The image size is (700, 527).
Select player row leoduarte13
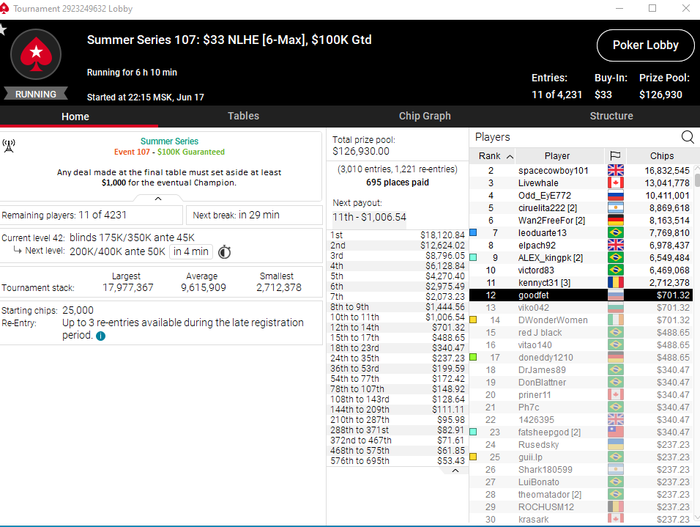pyautogui.click(x=582, y=233)
